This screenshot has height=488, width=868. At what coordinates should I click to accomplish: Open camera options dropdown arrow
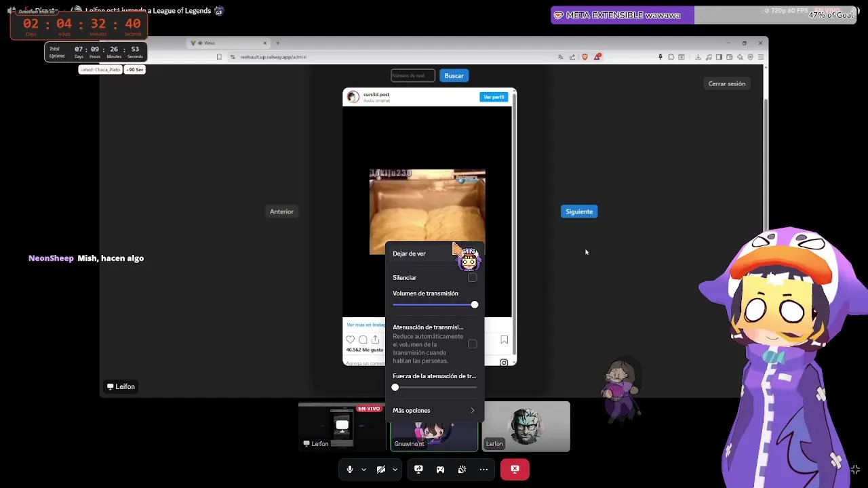tap(395, 469)
